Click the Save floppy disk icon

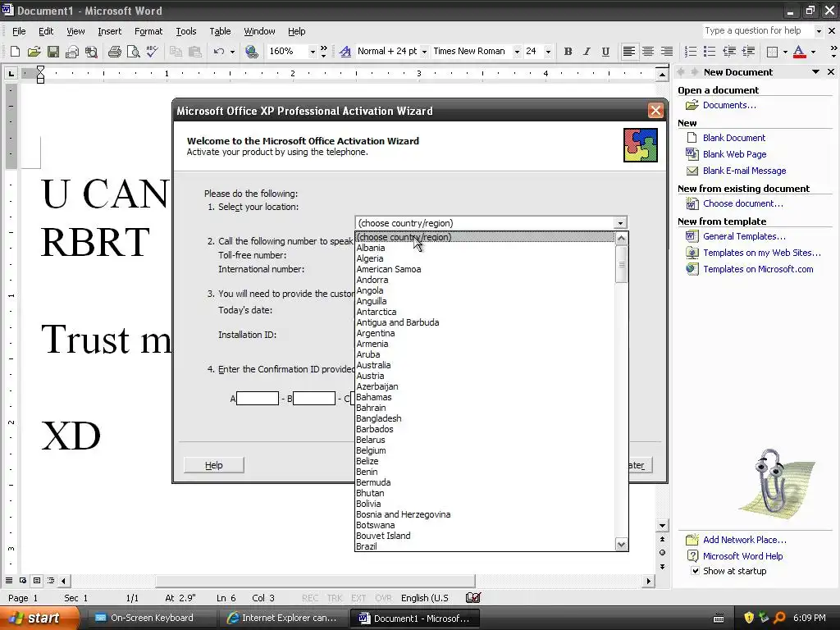[x=53, y=52]
